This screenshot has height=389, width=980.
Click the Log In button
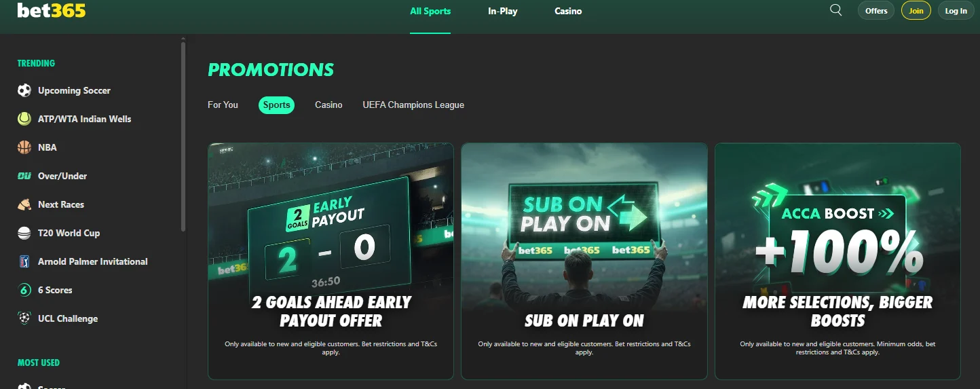click(956, 11)
